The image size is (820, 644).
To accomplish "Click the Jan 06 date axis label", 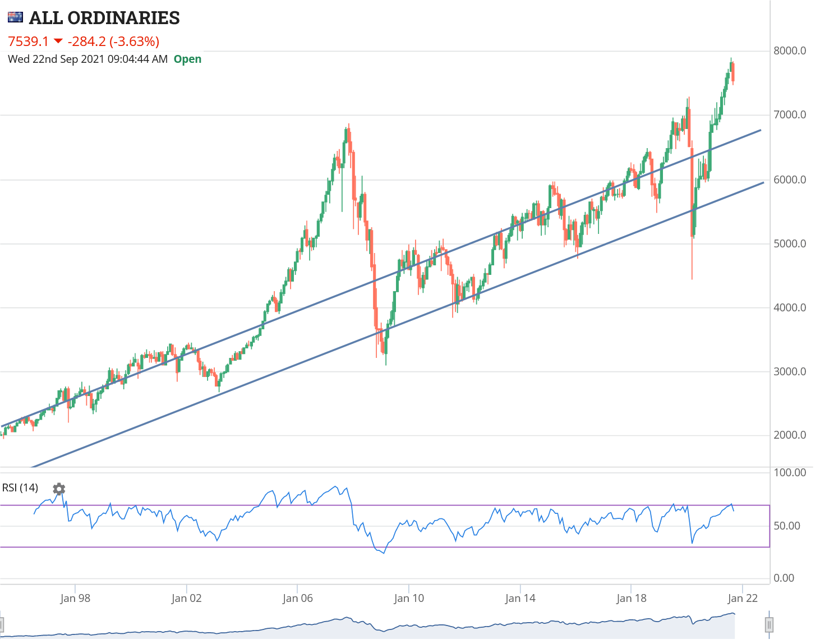I will click(x=298, y=599).
